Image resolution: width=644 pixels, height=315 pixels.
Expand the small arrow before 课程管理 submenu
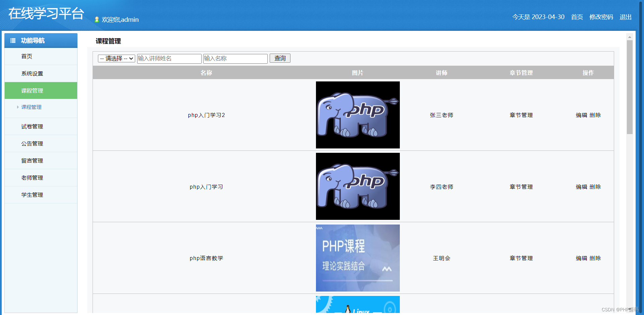18,107
